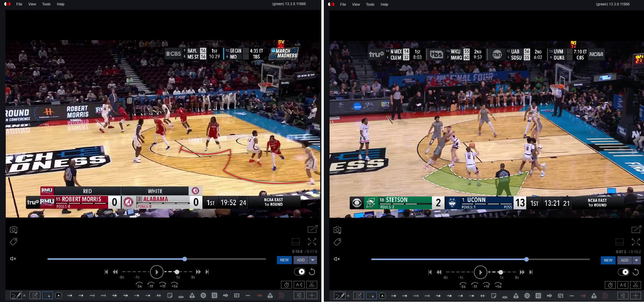Jump back 5 seconds in left player
Viewport: 644px width, 302px height.
click(139, 285)
